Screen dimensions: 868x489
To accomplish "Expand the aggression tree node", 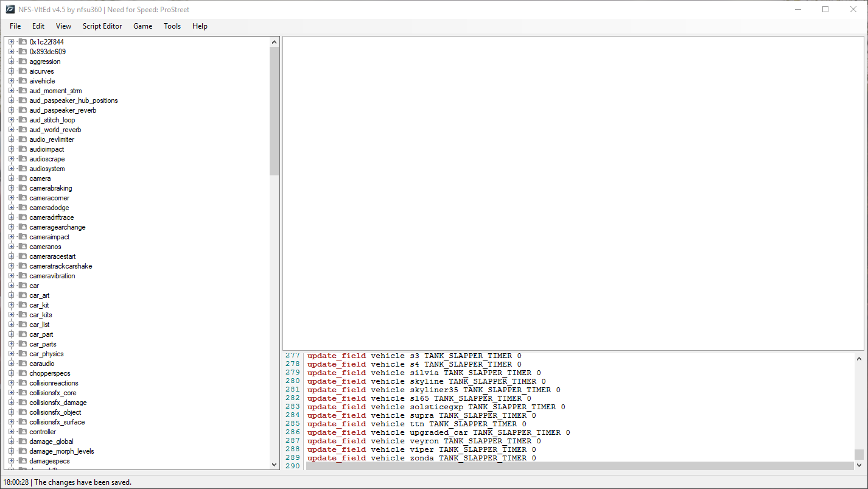I will pos(11,62).
